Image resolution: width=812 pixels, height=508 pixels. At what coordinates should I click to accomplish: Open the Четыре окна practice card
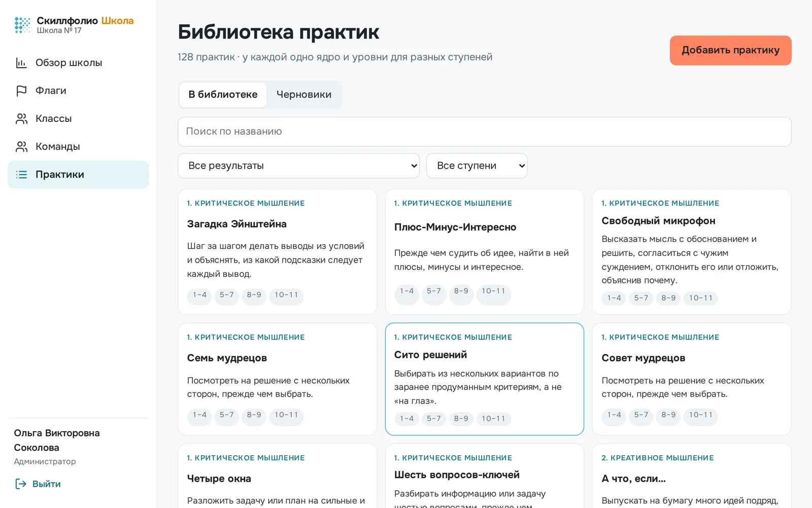click(277, 476)
